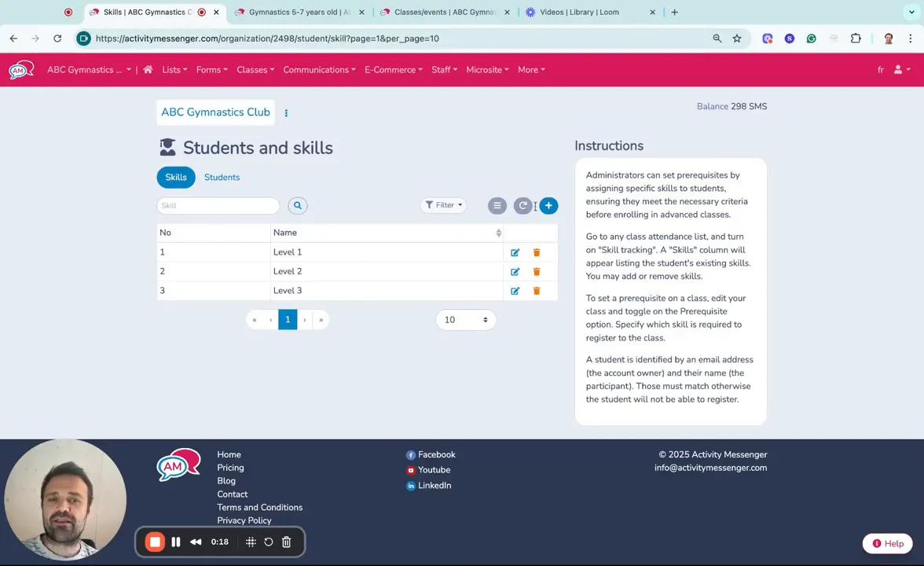Viewport: 924px width, 566px height.
Task: Click the Help button
Action: [887, 543]
